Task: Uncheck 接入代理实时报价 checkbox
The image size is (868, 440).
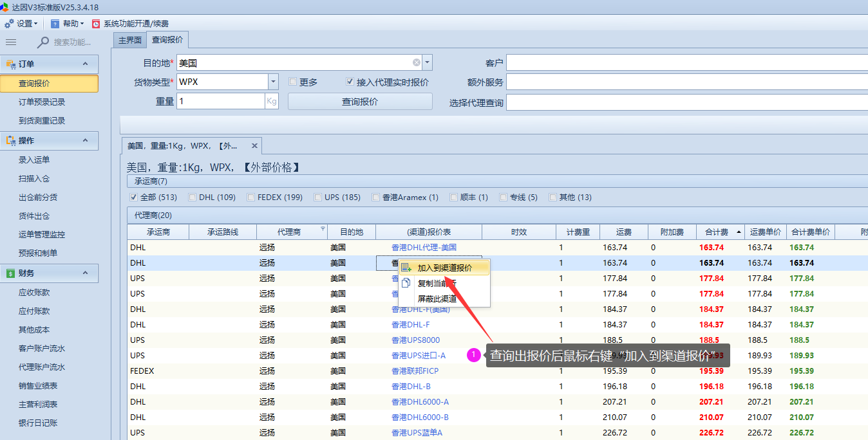Action: (x=350, y=82)
